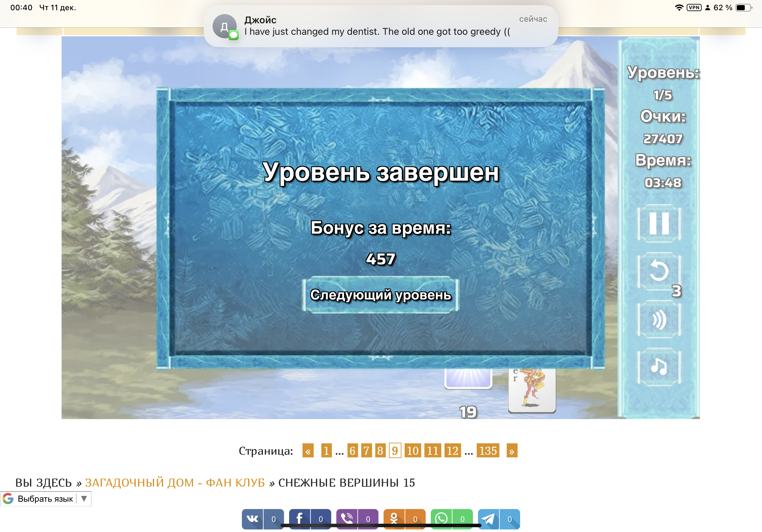Go to previous page arrow «
The height and width of the screenshot is (532, 762).
[308, 451]
